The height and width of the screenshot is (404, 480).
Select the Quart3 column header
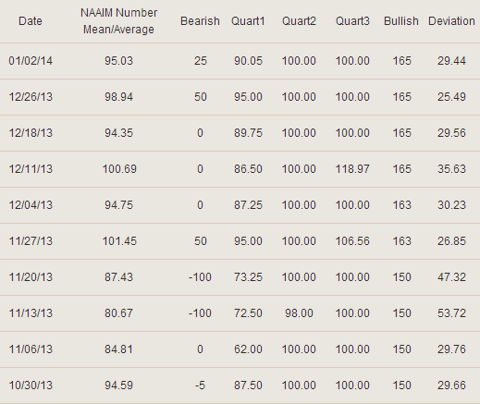point(352,21)
